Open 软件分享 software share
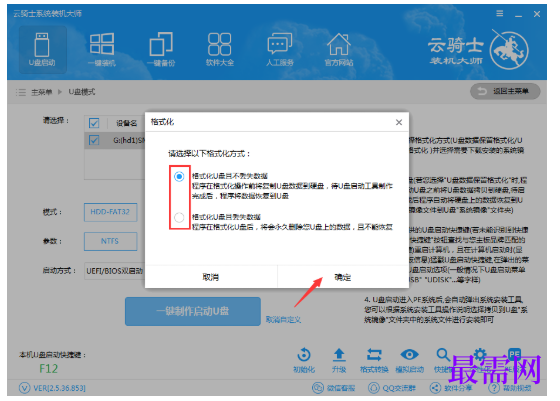Viewport: 560px width, 401px height. coord(451,388)
